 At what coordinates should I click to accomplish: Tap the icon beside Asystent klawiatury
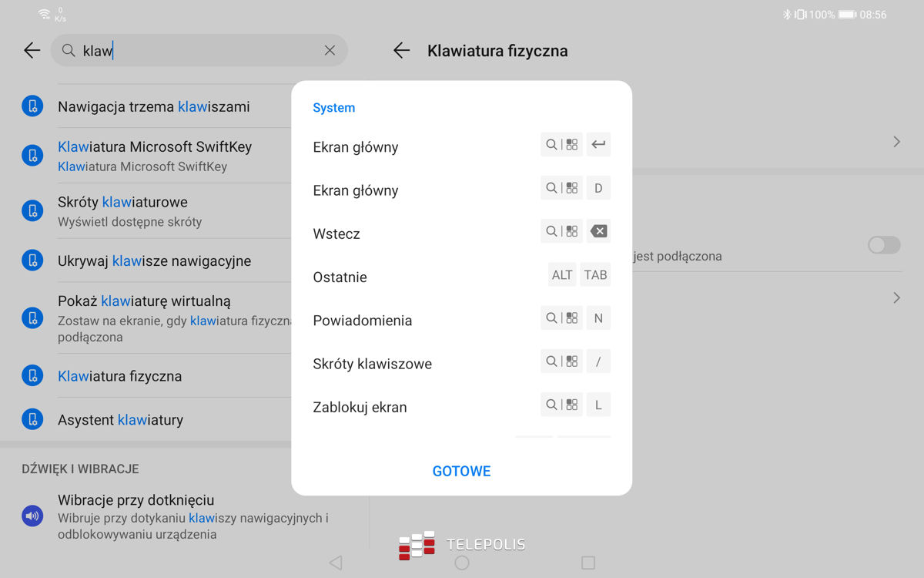tap(32, 419)
